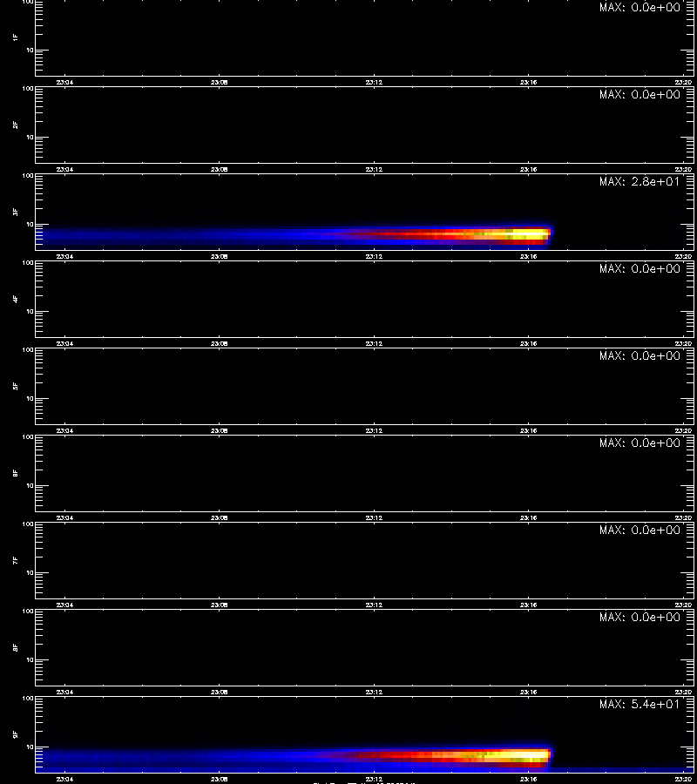Click the 23:04 tick label below panel 3F
697x784 pixels.
pyautogui.click(x=64, y=256)
